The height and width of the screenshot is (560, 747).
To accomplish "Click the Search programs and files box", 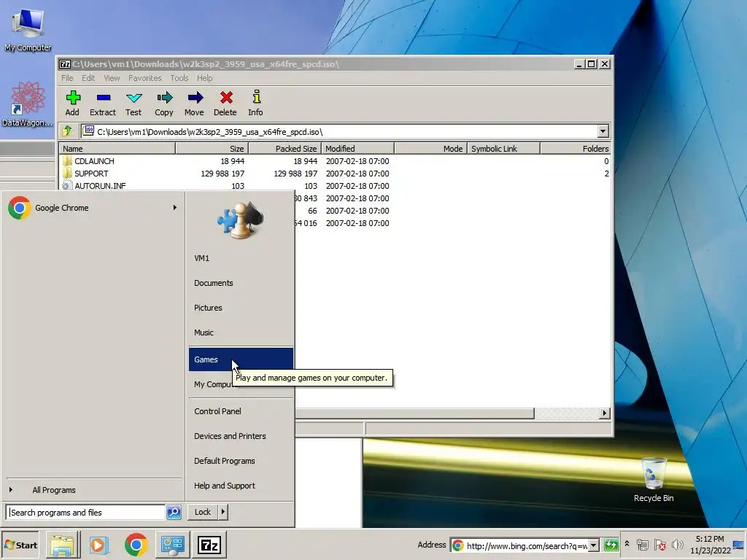I will click(x=85, y=513).
